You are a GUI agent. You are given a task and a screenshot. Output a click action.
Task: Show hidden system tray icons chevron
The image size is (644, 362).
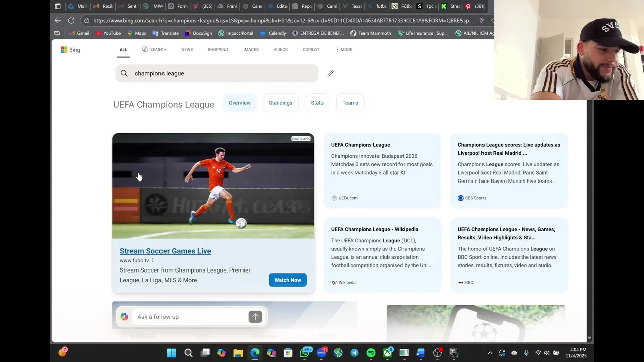point(490,353)
